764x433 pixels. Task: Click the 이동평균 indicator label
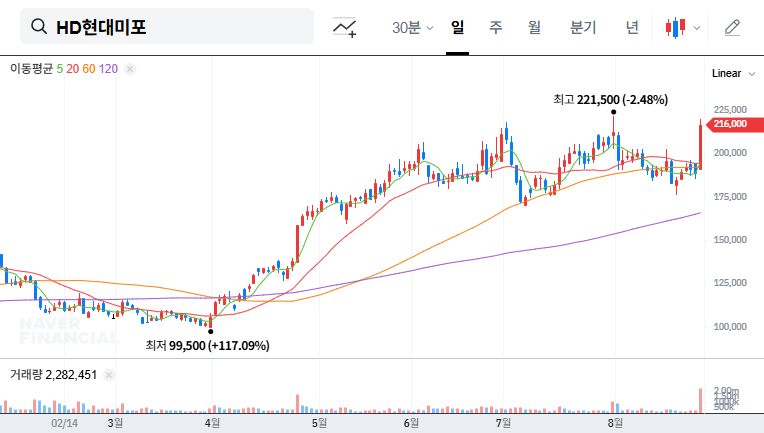(31, 69)
